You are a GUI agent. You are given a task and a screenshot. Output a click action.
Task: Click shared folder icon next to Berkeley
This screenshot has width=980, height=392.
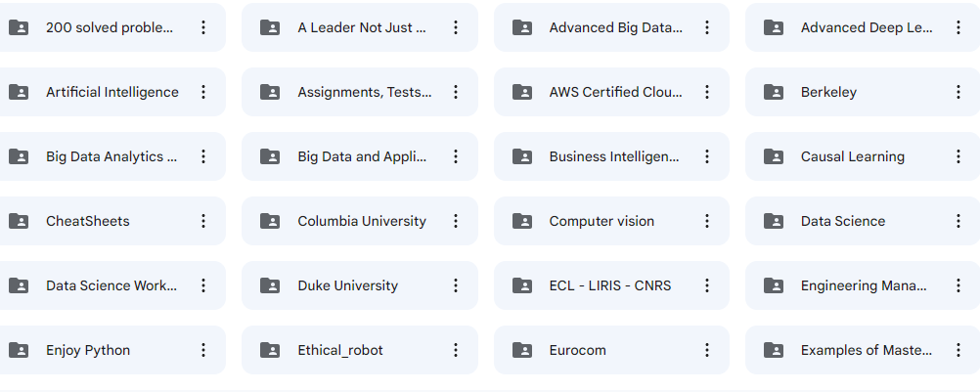tap(774, 92)
